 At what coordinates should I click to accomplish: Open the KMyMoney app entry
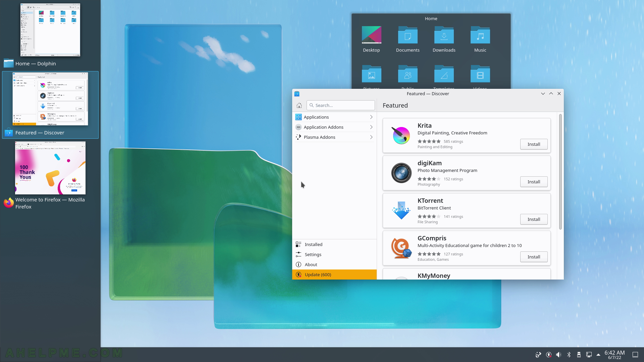click(467, 274)
